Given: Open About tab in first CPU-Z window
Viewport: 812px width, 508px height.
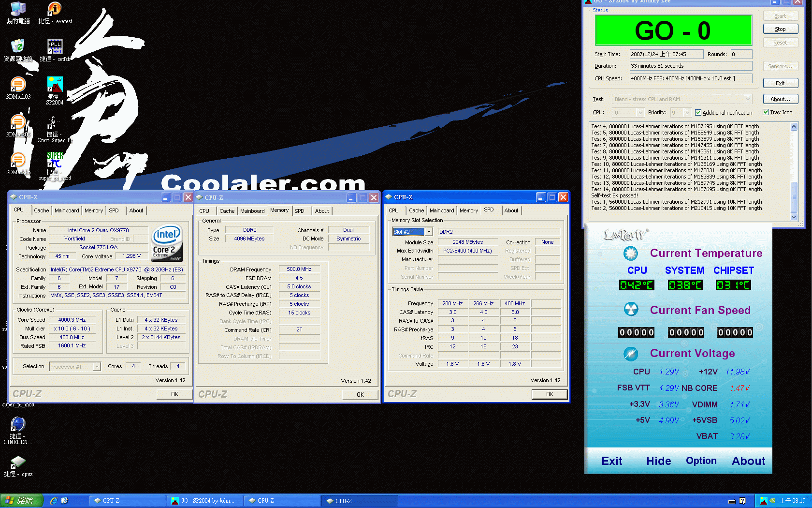Looking at the screenshot, I should [136, 210].
